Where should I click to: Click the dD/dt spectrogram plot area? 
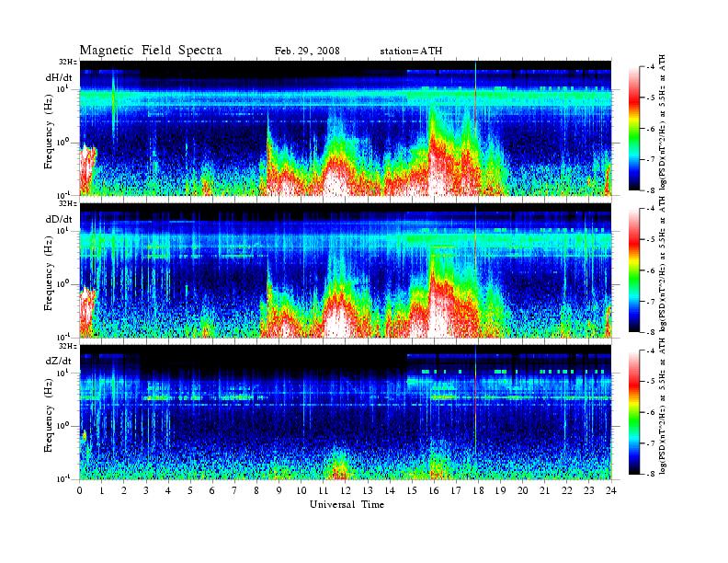346,270
